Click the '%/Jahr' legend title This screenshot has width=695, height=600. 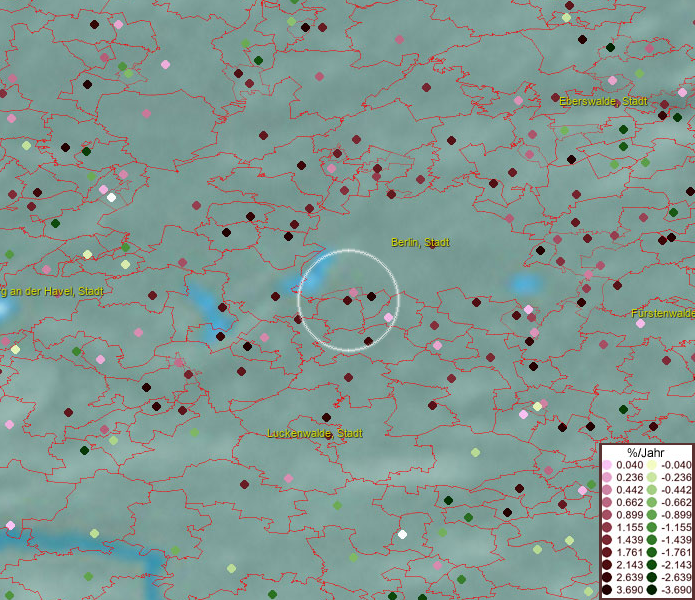[x=645, y=453]
